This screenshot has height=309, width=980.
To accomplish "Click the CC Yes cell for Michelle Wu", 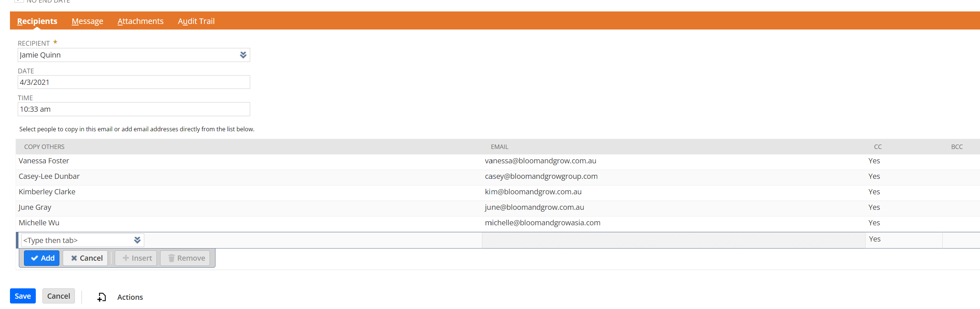I will point(874,223).
